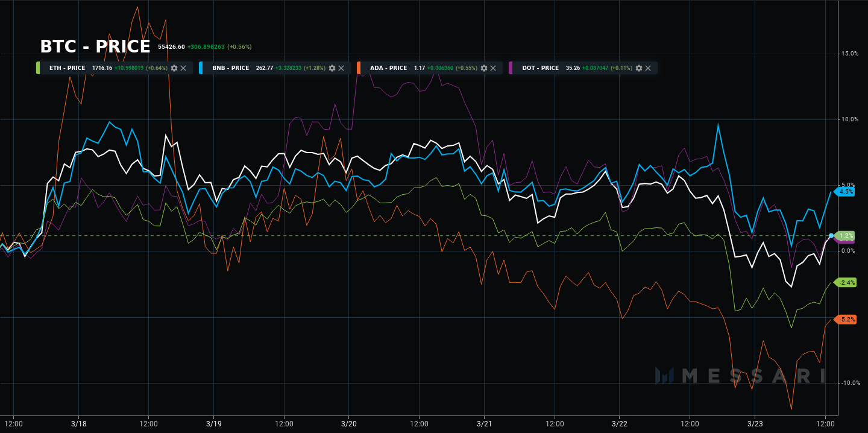Image resolution: width=868 pixels, height=433 pixels.
Task: Click the 3/20 date axis label
Action: point(349,424)
